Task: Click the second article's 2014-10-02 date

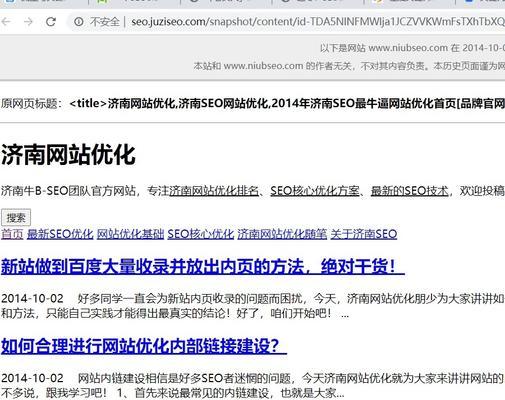Action: [32, 378]
